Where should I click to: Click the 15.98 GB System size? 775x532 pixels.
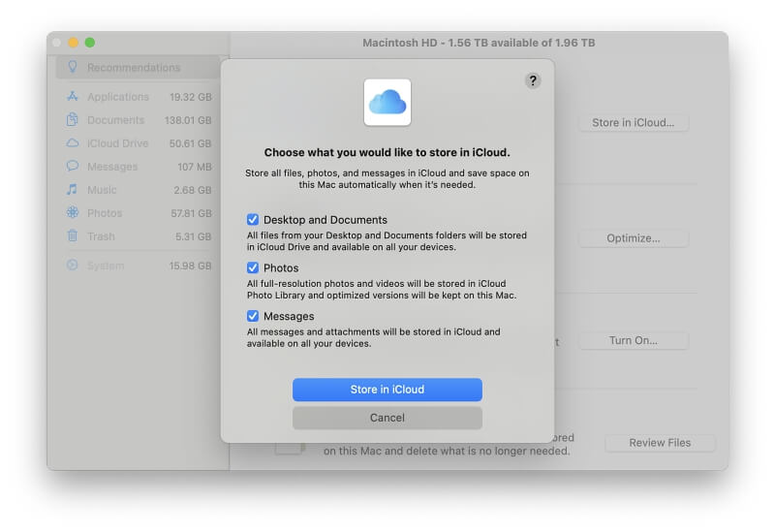click(x=190, y=266)
